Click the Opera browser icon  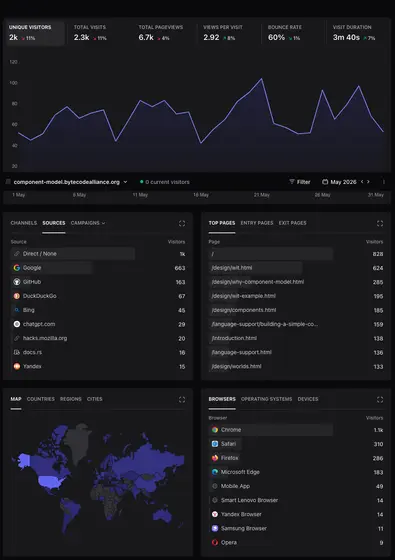215,542
